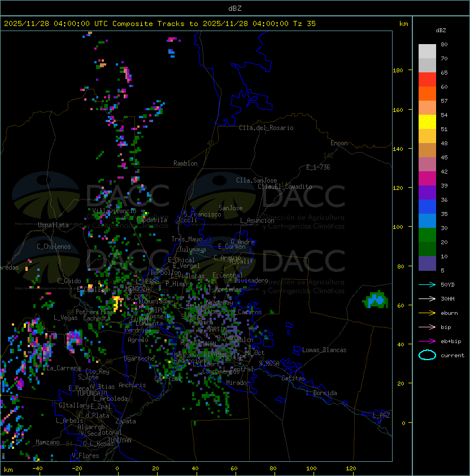Click the 'TUPUNGATO' map label
The width and height of the screenshot is (470, 476).
click(92, 393)
